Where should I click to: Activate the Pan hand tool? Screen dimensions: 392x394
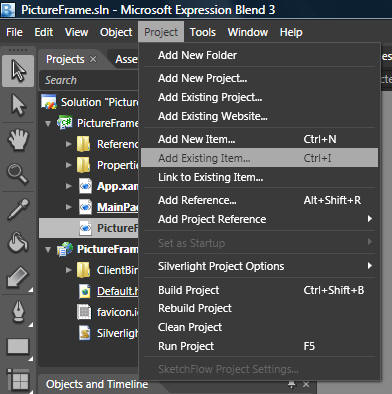coord(18,139)
